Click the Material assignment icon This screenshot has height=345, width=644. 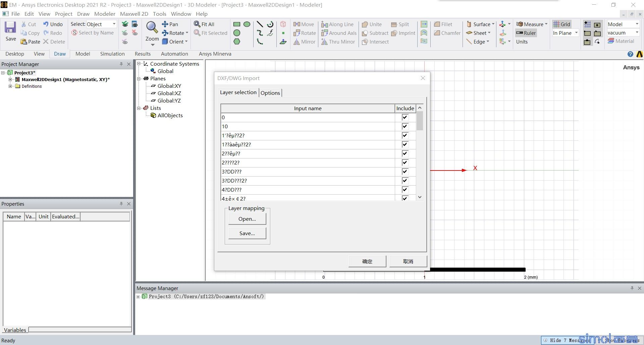621,41
